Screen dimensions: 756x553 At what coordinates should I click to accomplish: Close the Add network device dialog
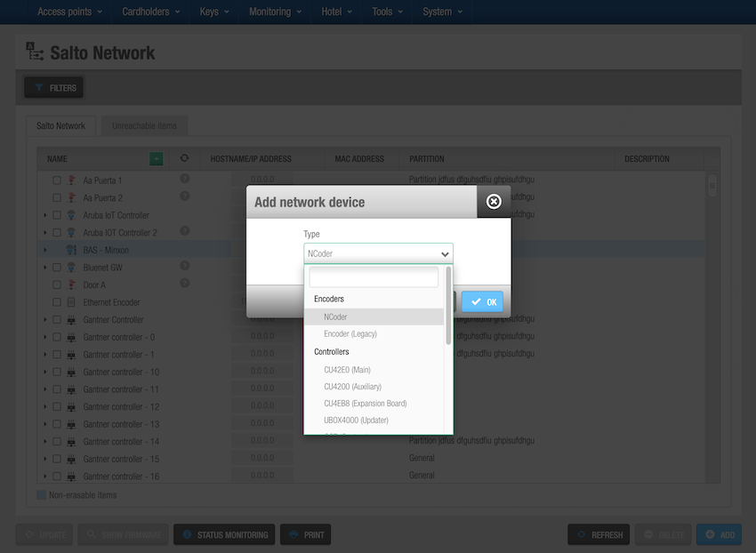click(494, 202)
